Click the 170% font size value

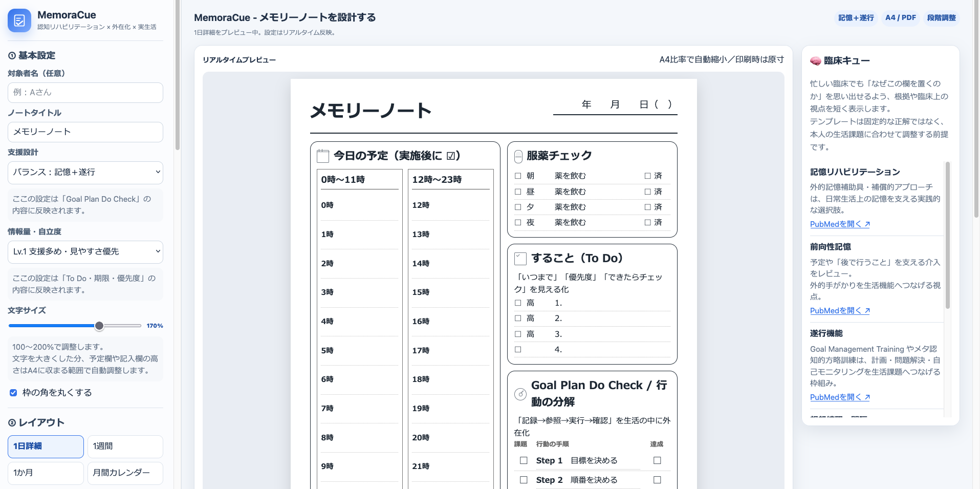155,326
